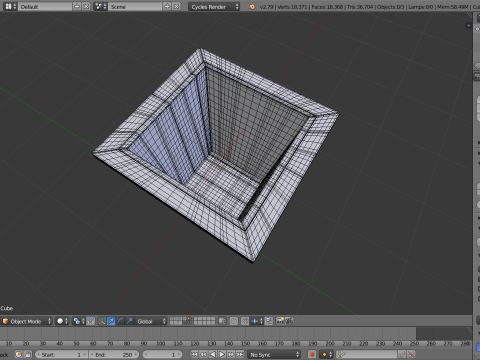Click frame 100 on the timeline ruler

pyautogui.click(x=161, y=343)
